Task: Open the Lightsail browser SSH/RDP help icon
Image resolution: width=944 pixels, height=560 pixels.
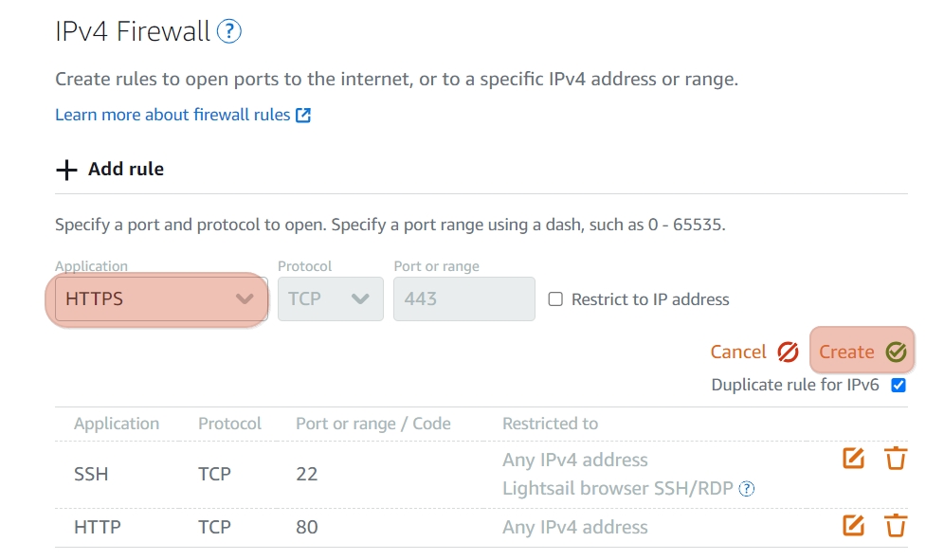Action: (747, 488)
